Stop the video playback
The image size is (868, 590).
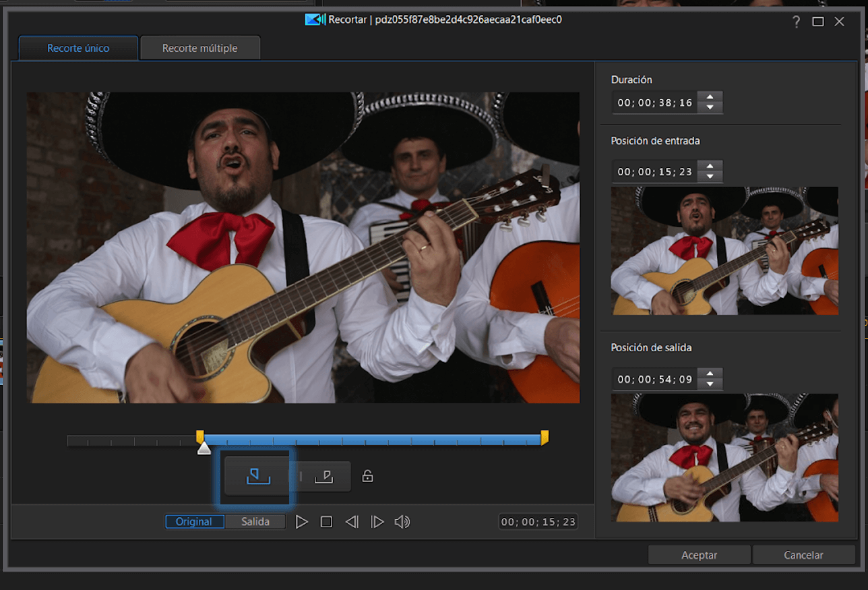coord(326,522)
